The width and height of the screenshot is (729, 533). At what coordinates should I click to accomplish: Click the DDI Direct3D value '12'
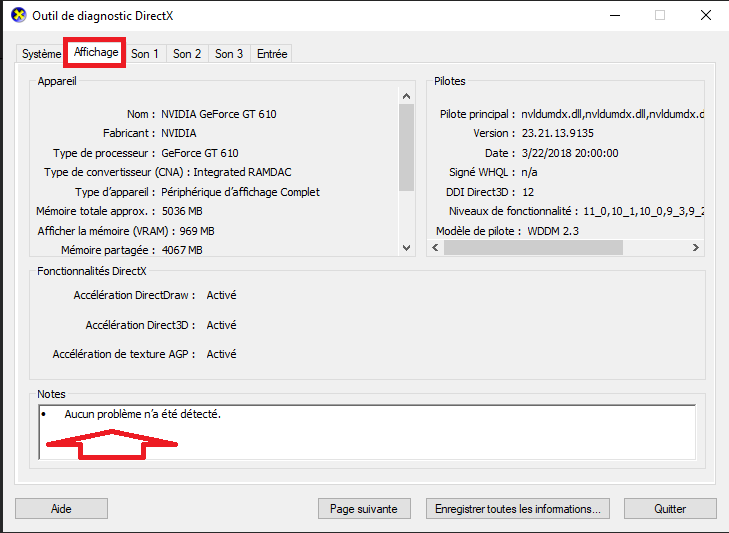(528, 192)
